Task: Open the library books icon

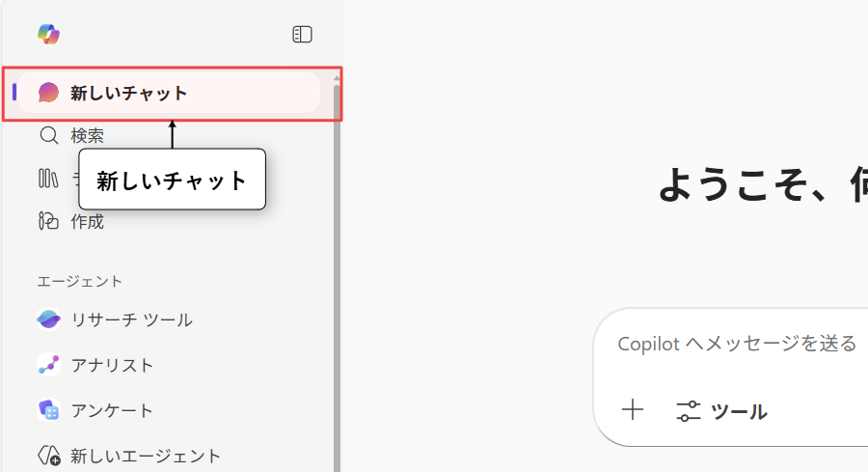Action: [x=48, y=179]
